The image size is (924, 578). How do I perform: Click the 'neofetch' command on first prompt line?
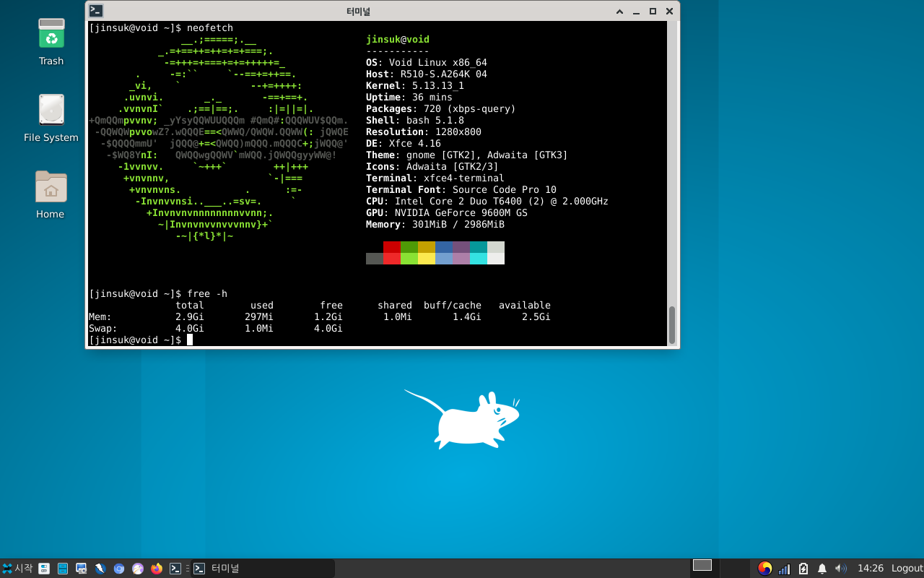pos(210,28)
